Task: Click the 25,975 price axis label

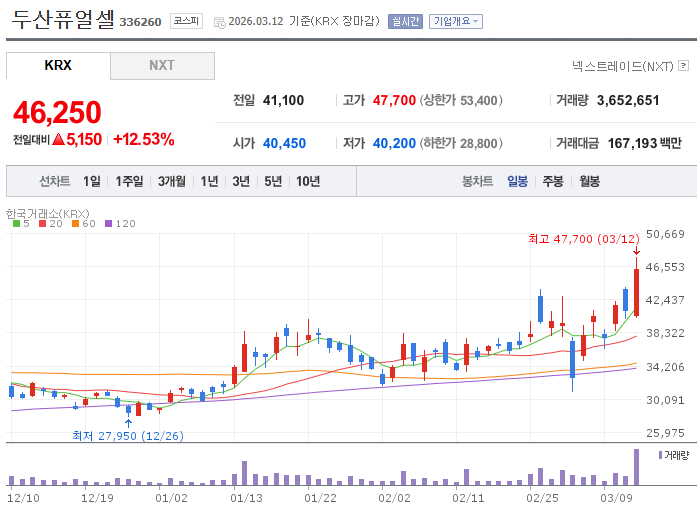Action: tap(665, 433)
